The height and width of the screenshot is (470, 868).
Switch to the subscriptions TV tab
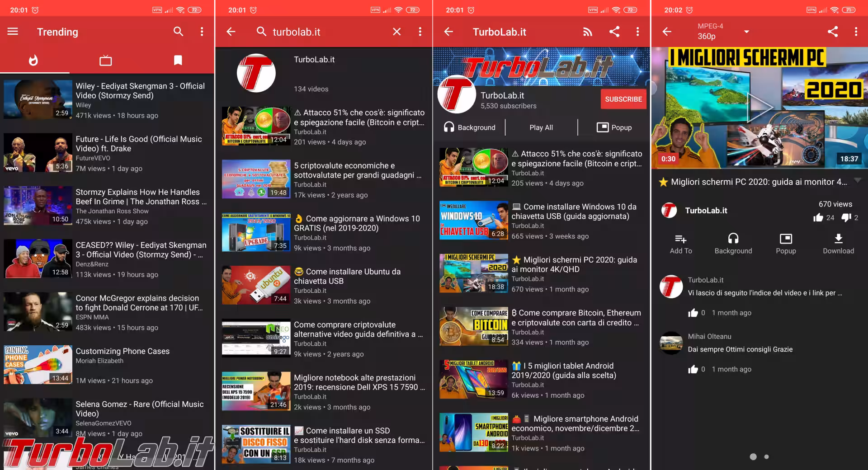pos(106,60)
